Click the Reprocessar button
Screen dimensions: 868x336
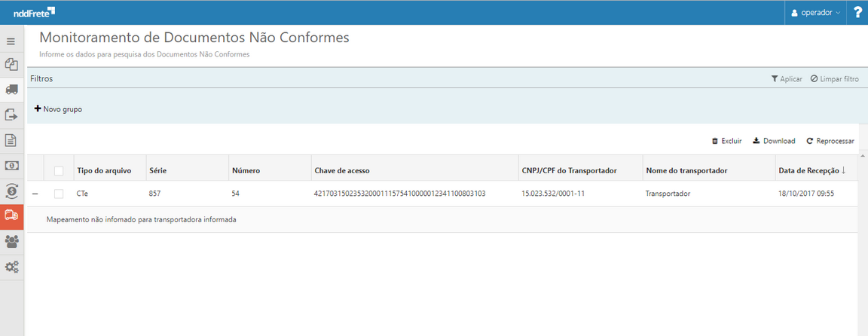pyautogui.click(x=830, y=141)
